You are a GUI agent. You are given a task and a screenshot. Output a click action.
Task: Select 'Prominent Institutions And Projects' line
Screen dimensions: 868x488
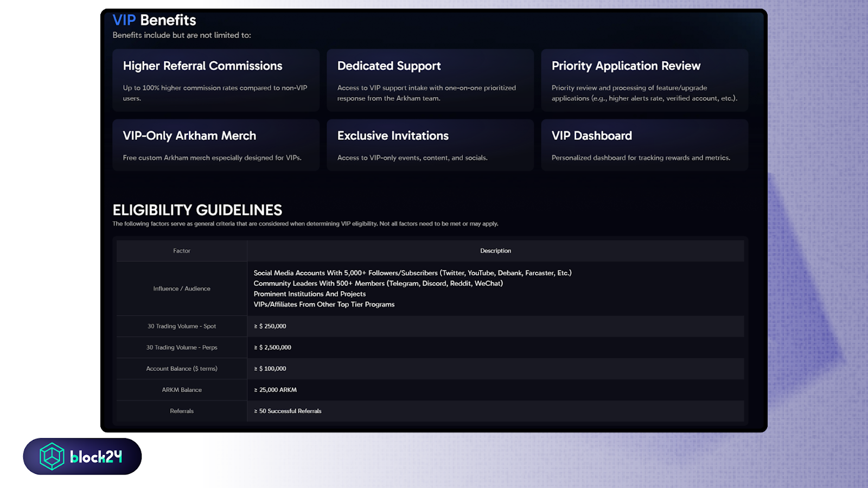tap(310, 294)
